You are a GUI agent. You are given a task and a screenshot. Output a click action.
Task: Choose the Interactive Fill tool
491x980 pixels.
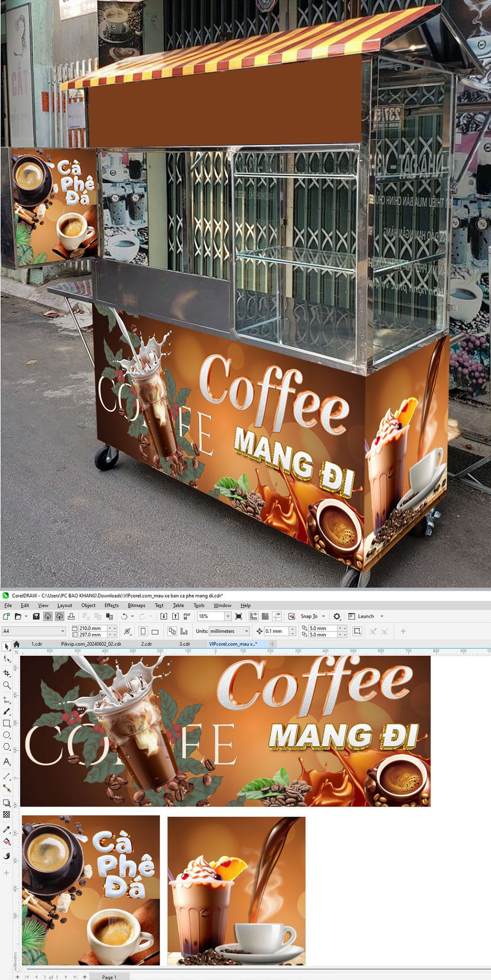pyautogui.click(x=6, y=841)
